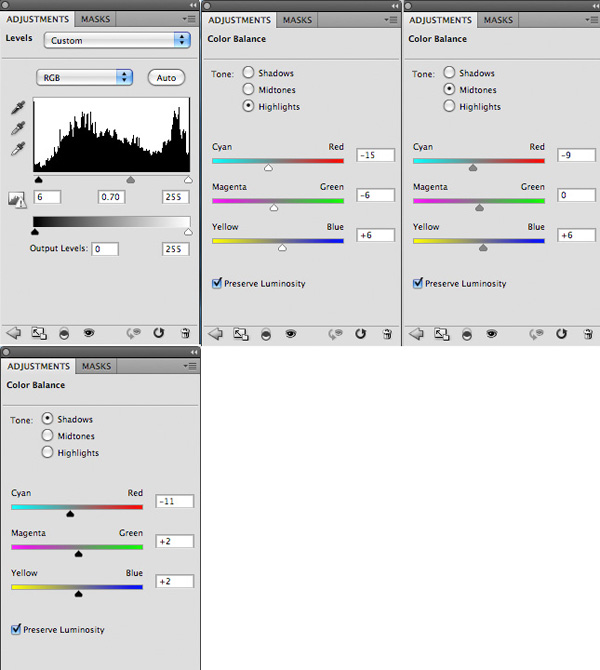Image resolution: width=600 pixels, height=670 pixels.
Task: Select the gray point eyedropper in Levels
Action: pos(18,128)
